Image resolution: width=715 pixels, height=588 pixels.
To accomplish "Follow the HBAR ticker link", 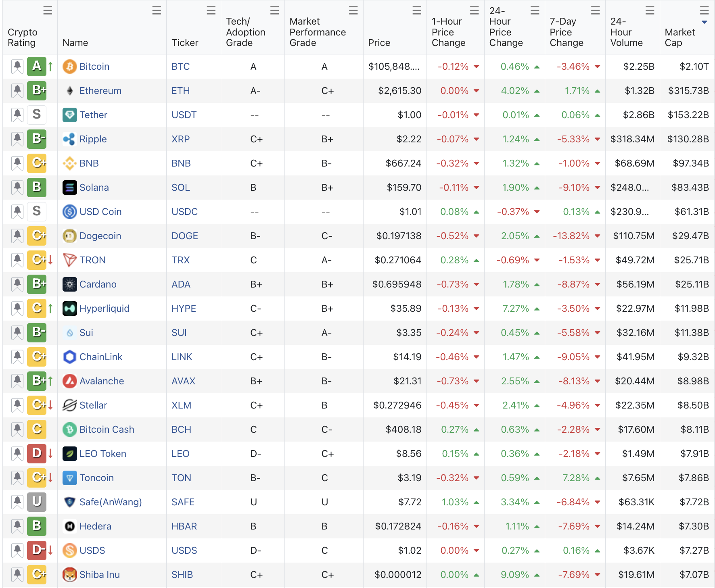I will click(x=184, y=526).
